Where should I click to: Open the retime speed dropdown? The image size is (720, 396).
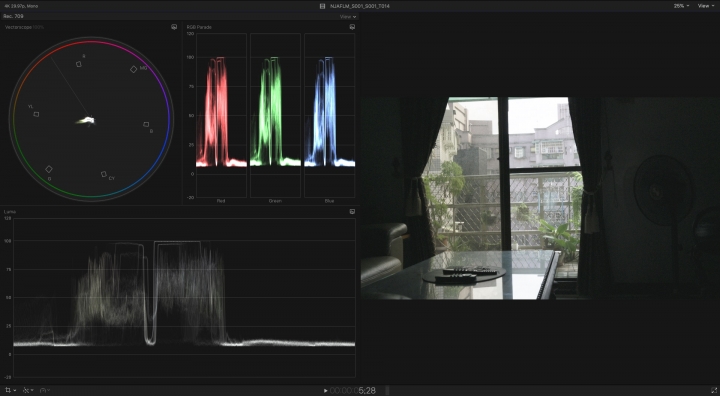click(x=45, y=390)
